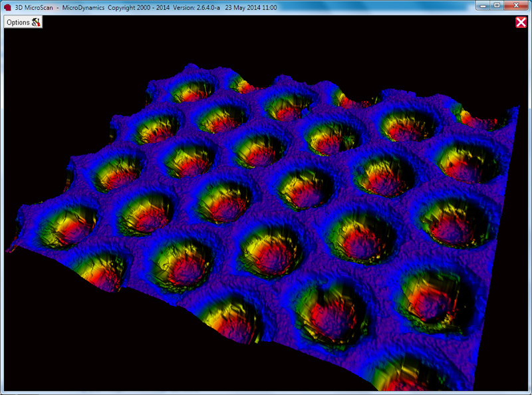Close the window from the title bar
The width and height of the screenshot is (532, 395).
pos(516,6)
